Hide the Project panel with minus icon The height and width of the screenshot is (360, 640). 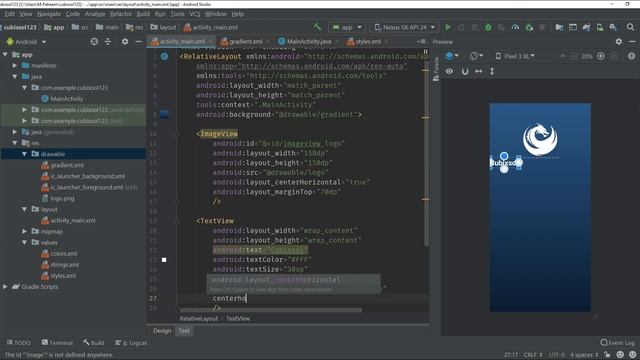click(x=138, y=42)
